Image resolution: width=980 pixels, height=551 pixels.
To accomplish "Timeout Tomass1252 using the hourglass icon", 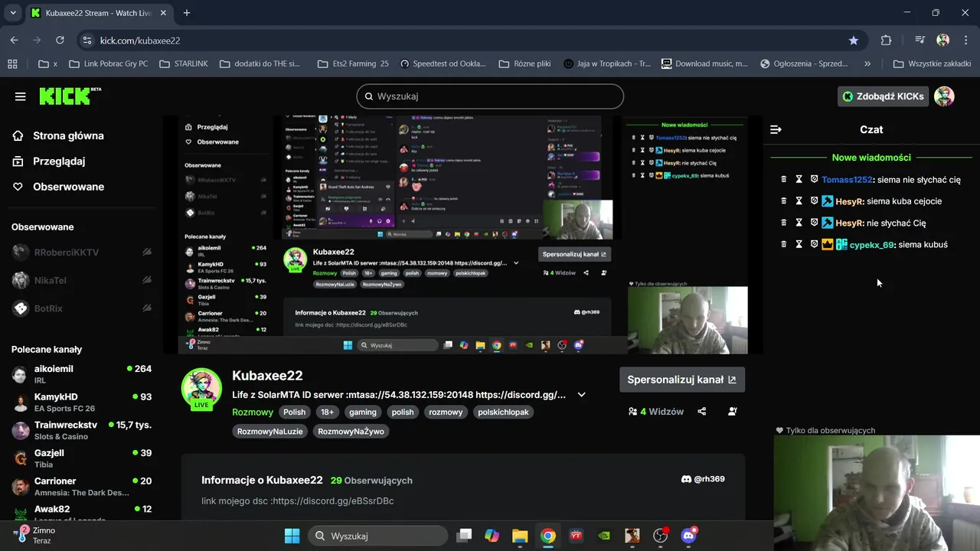I will pyautogui.click(x=799, y=179).
